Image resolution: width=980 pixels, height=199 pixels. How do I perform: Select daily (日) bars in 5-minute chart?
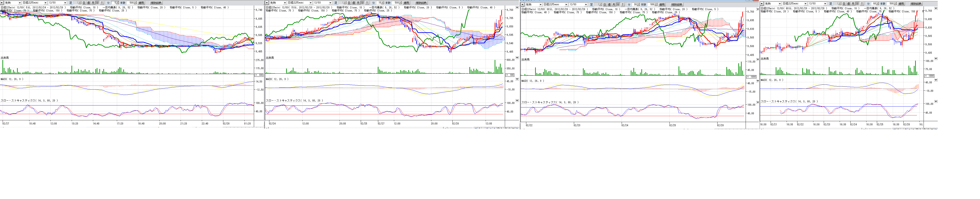pyautogui.click(x=84, y=3)
